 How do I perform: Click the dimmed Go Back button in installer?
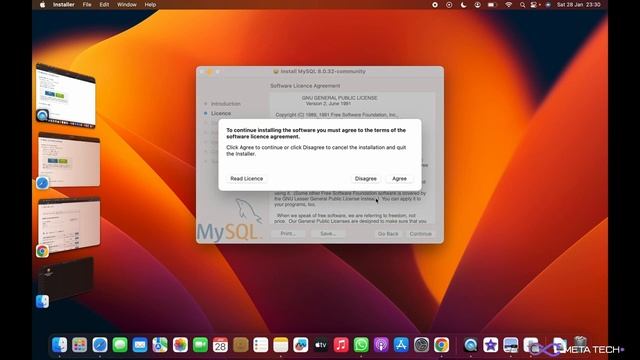[x=388, y=233]
